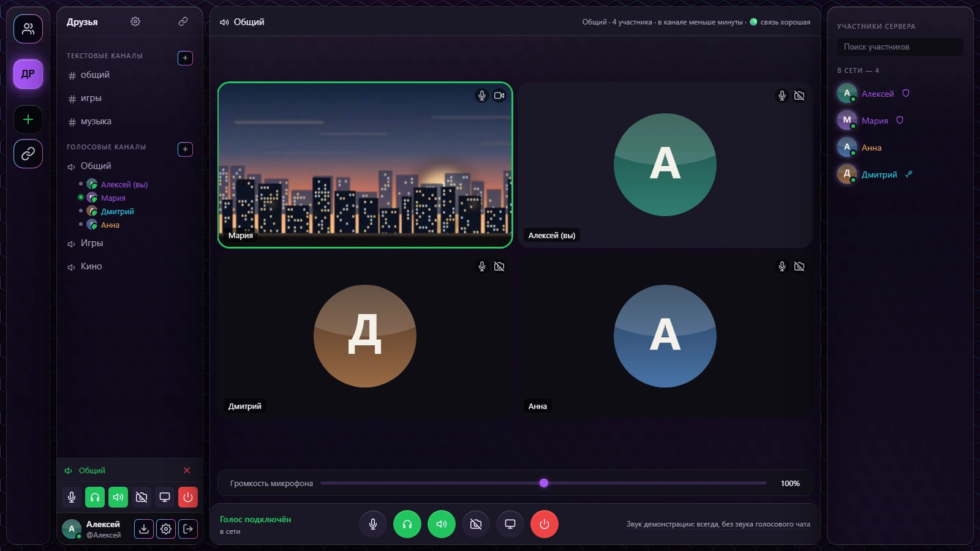The image size is (980, 551).
Task: Open the игры text channel
Action: tap(130, 98)
